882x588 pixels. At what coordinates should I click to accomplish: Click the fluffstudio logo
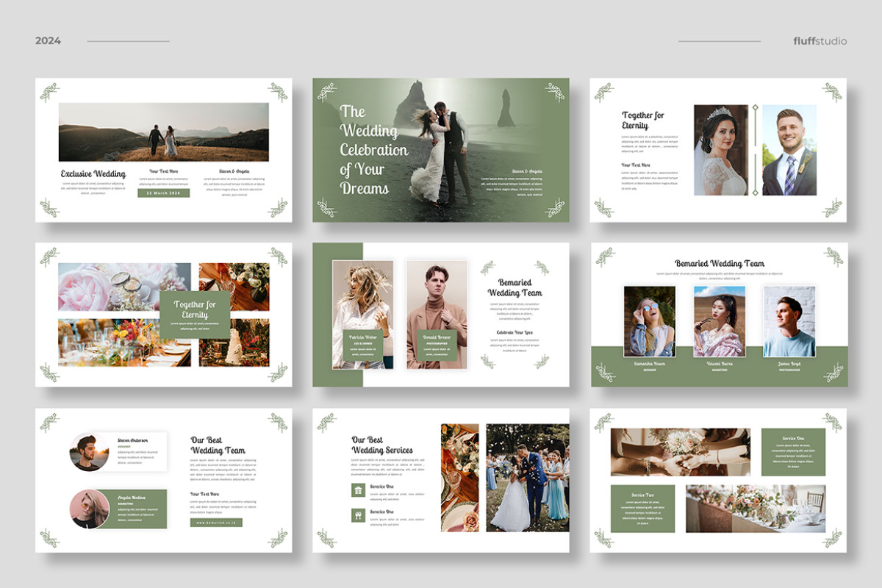[820, 41]
